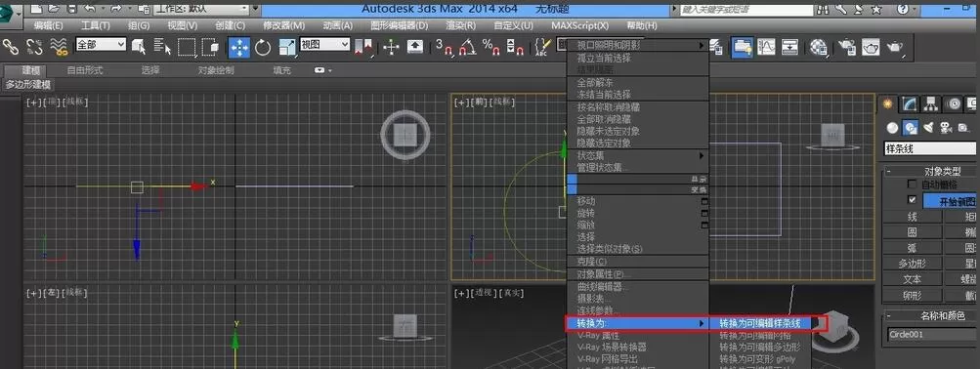Image resolution: width=980 pixels, height=369 pixels.
Task: Open the Curve Editor icon
Action: tap(766, 47)
